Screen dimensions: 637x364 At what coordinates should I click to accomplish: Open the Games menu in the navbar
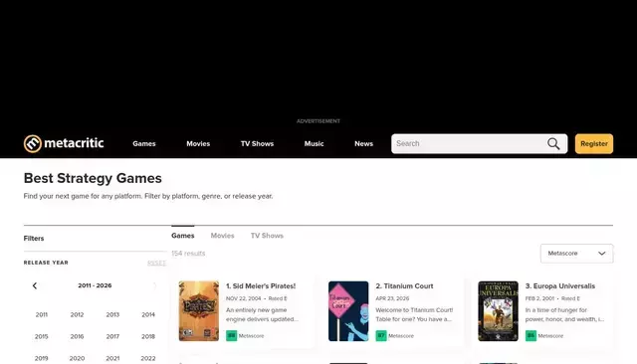click(144, 143)
